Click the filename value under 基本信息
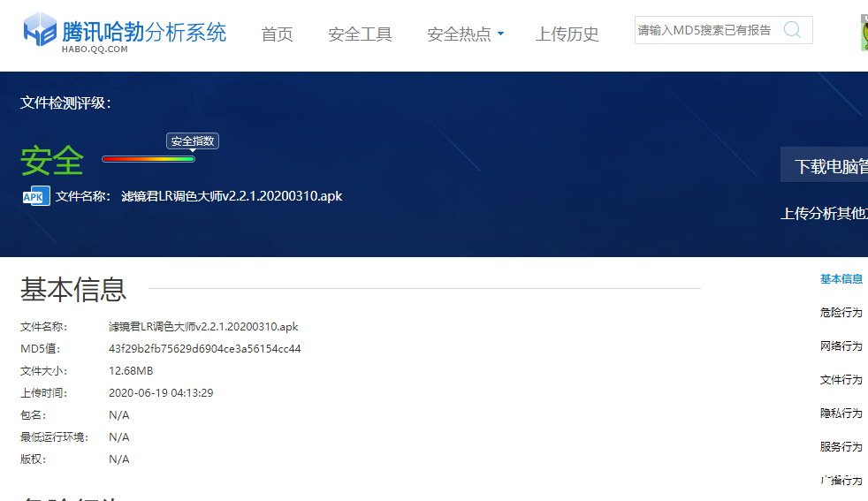This screenshot has width=868, height=501. pyautogui.click(x=203, y=327)
